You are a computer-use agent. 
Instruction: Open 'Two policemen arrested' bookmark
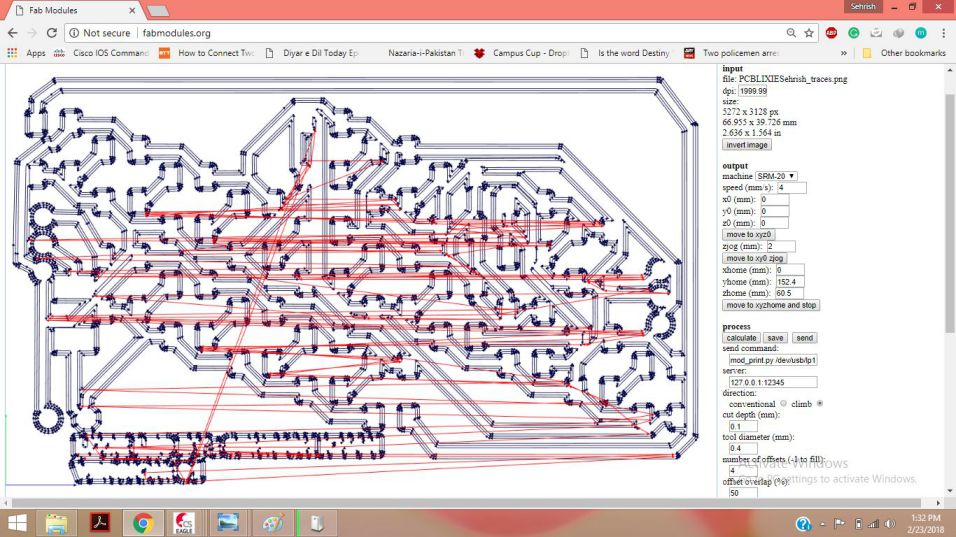732,53
